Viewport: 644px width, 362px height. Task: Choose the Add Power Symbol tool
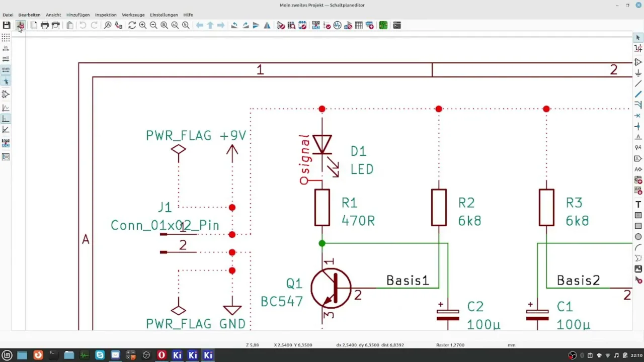[638, 73]
